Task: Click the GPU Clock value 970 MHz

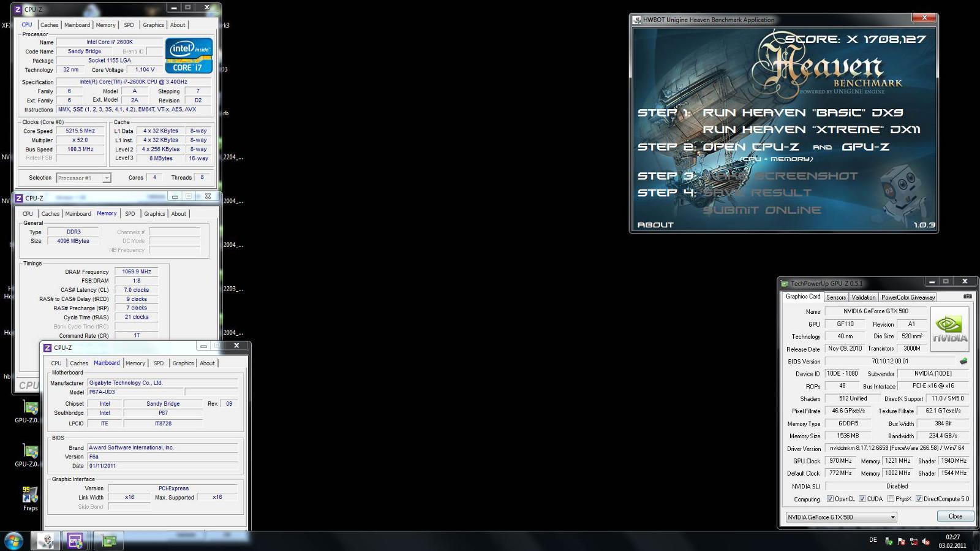Action: point(840,461)
